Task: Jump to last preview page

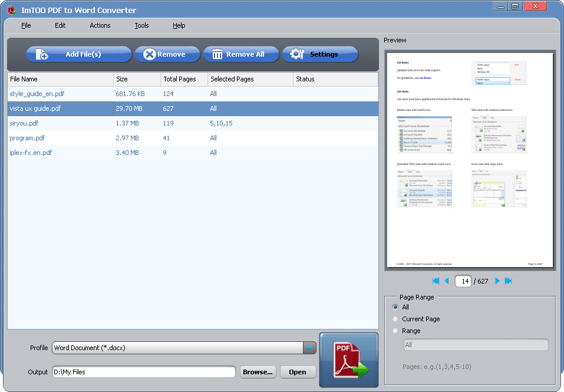Action: pyautogui.click(x=508, y=281)
